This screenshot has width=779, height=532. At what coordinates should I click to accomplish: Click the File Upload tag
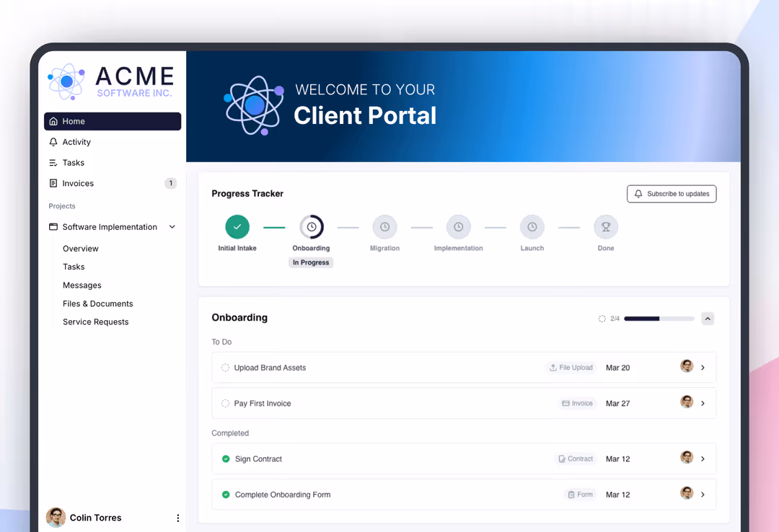pyautogui.click(x=571, y=368)
